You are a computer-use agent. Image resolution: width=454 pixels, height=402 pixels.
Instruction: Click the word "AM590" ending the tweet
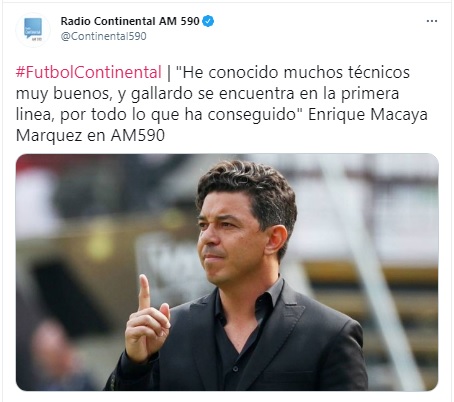coord(138,136)
